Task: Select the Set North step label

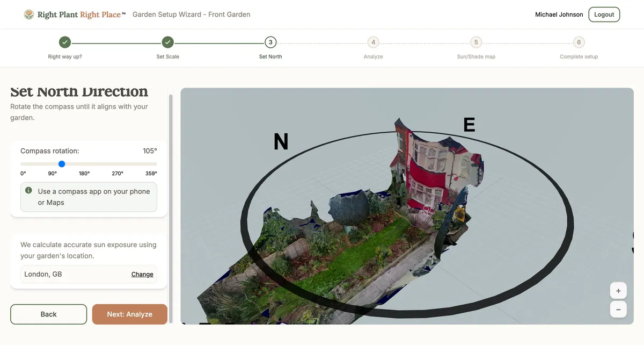Action: 270,56
